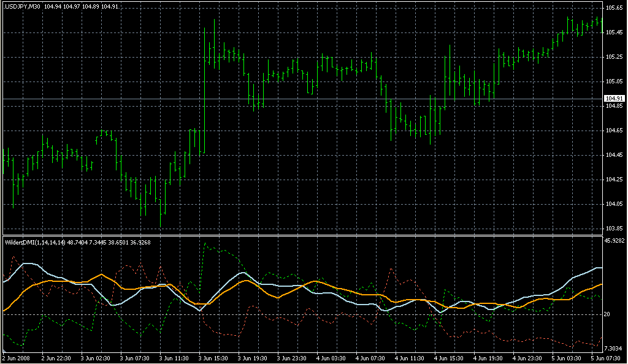The width and height of the screenshot is (628, 364).
Task: Click the 103.85 price level on axis
Action: click(x=614, y=229)
